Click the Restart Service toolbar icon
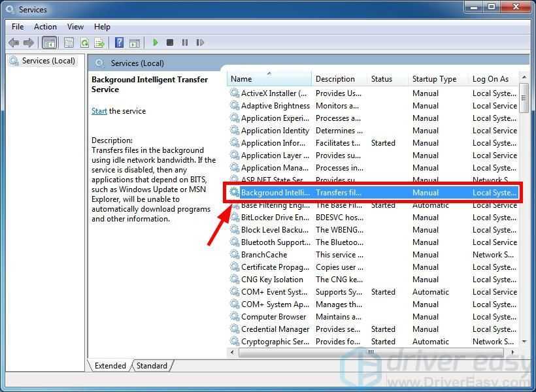The width and height of the screenshot is (536, 392). 200,42
